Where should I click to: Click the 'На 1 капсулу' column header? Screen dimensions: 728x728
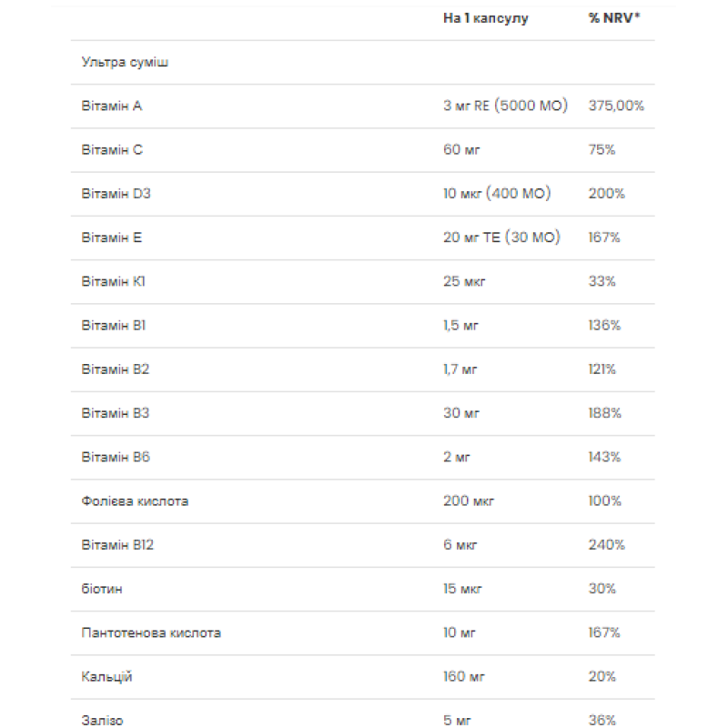pos(486,18)
